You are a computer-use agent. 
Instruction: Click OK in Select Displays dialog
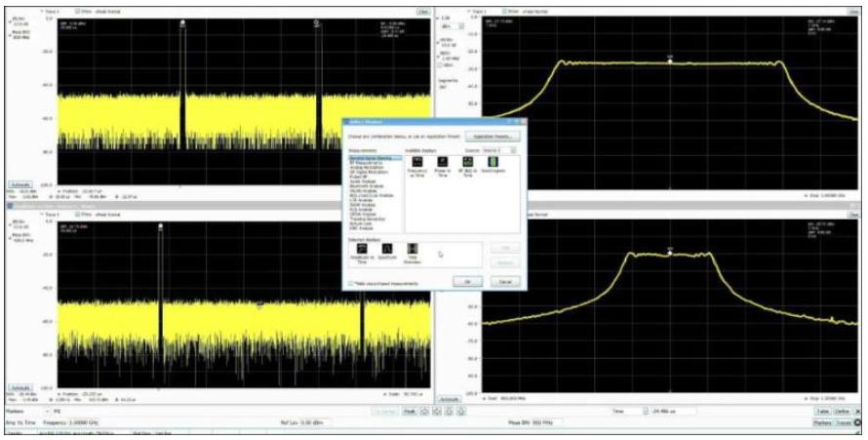click(x=468, y=282)
